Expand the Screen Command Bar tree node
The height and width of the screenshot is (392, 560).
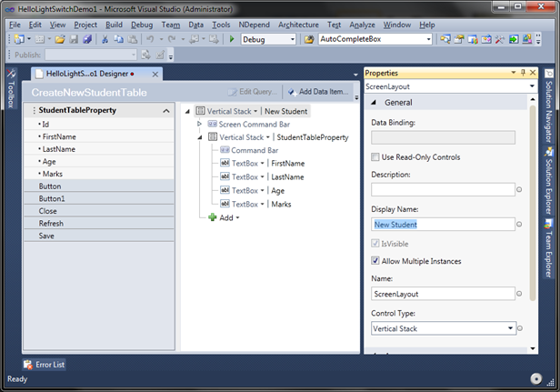(x=199, y=124)
